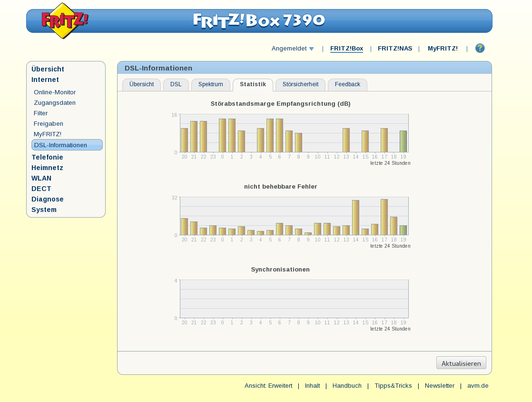This screenshot has width=532, height=402.
Task: Open the Newsletter footer link
Action: [439, 386]
